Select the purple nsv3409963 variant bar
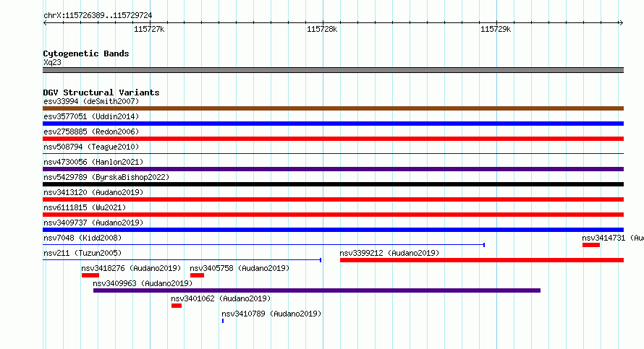 pos(317,290)
